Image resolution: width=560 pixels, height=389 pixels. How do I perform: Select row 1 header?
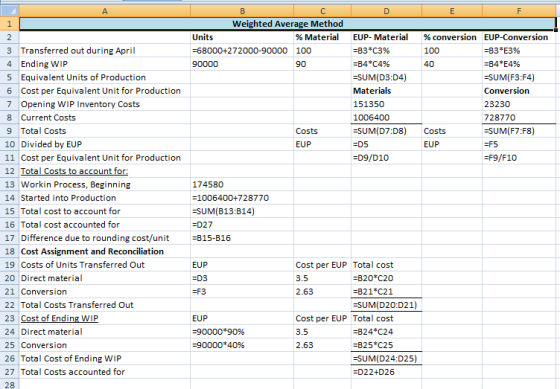pos(10,24)
